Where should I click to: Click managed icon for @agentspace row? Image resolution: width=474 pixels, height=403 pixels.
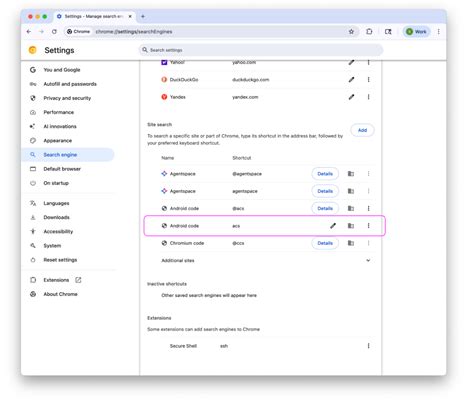point(351,174)
